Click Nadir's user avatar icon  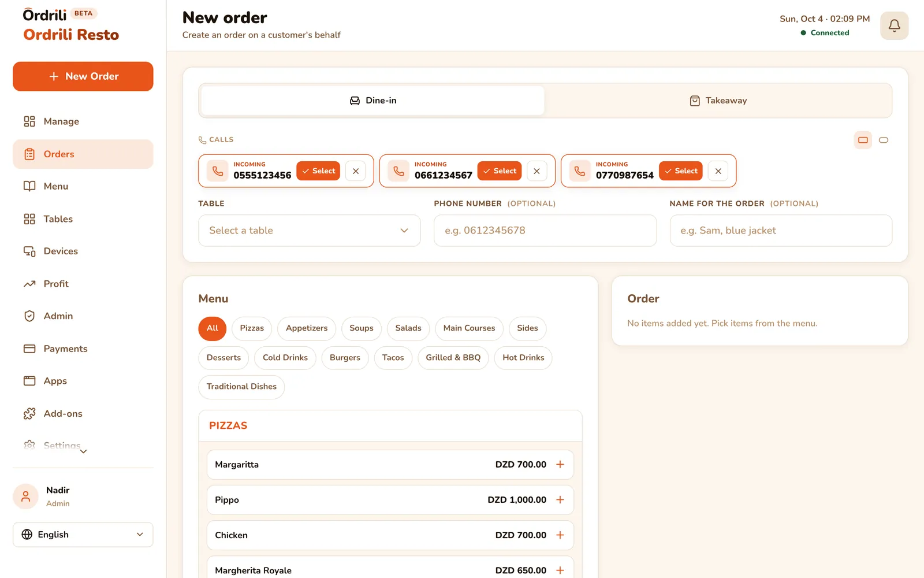click(x=25, y=497)
